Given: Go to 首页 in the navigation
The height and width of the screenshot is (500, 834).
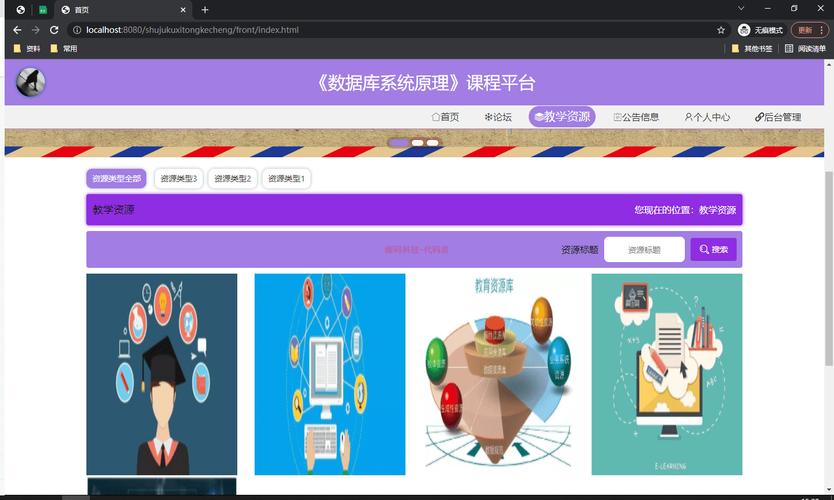Looking at the screenshot, I should [x=445, y=117].
